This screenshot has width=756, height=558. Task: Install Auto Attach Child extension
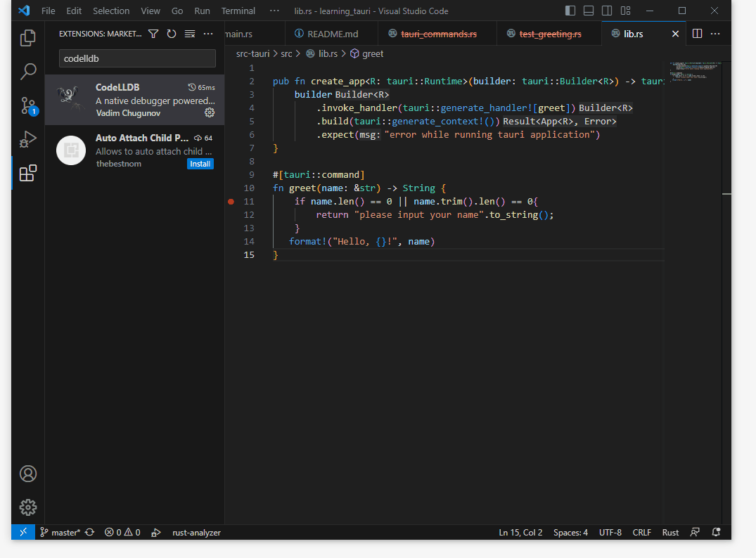pos(200,164)
